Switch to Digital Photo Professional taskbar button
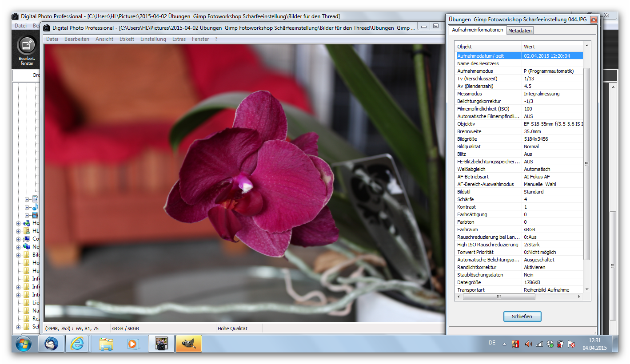This screenshot has height=364, width=630. click(161, 344)
